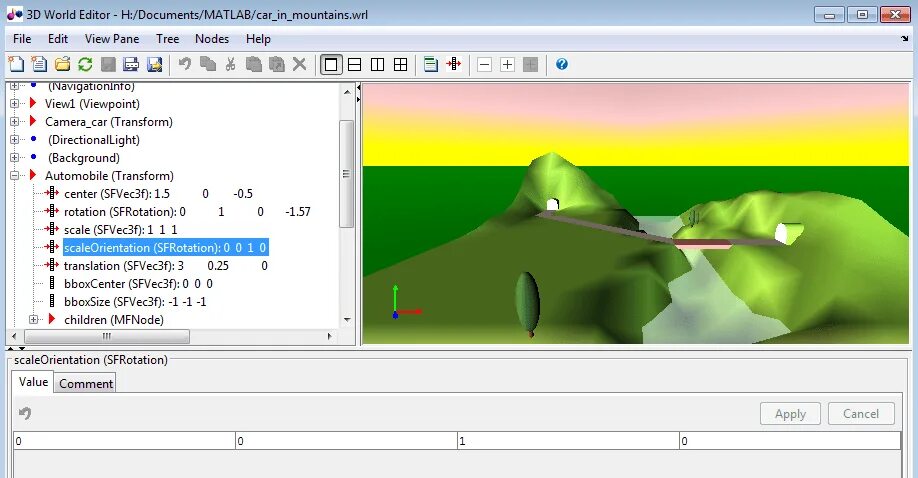Collapse the Automobile (Transform) node
Screen dimensions: 918x478
[x=14, y=175]
